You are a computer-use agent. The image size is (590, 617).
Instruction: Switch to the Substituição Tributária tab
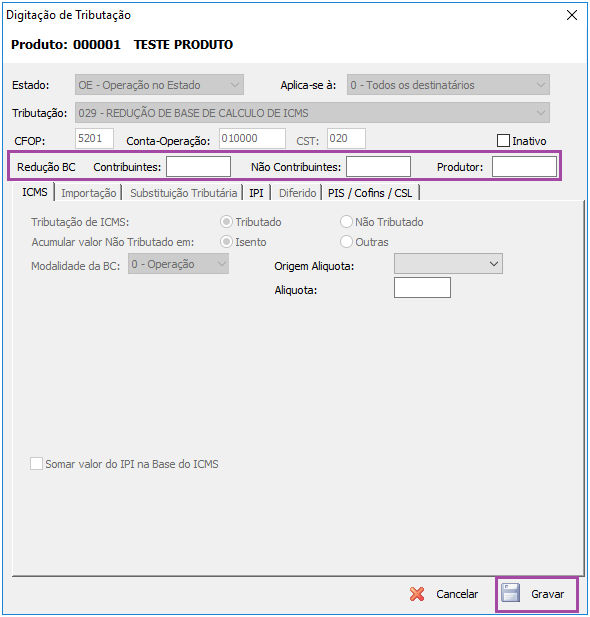point(183,193)
